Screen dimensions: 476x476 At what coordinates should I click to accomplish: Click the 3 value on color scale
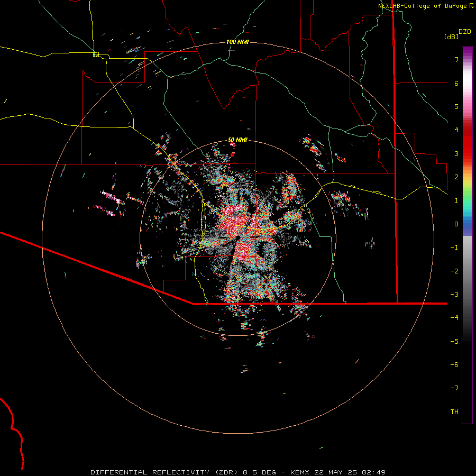(456, 153)
